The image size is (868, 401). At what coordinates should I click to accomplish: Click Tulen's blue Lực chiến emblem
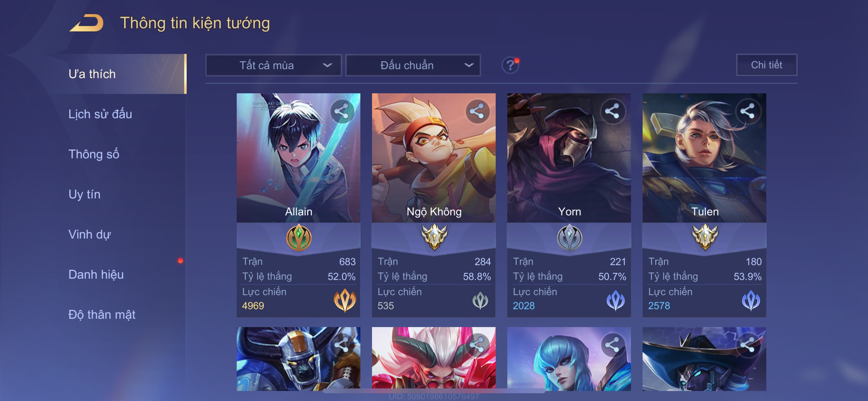[x=750, y=300]
